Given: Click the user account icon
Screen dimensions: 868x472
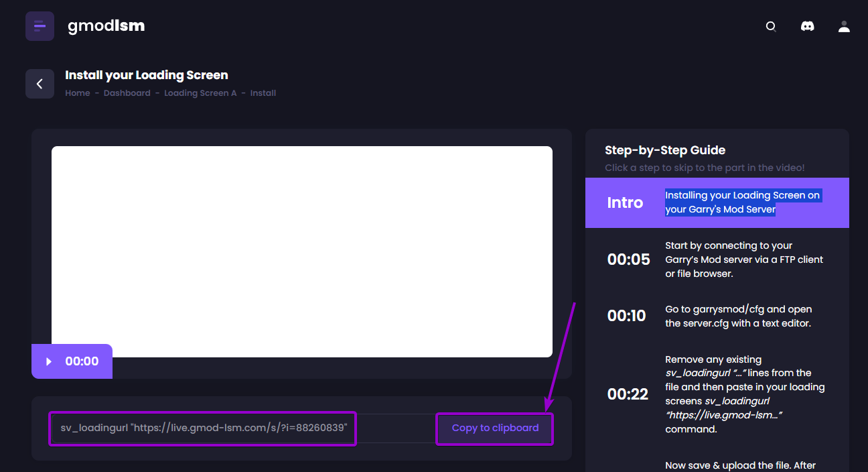Looking at the screenshot, I should click(844, 26).
